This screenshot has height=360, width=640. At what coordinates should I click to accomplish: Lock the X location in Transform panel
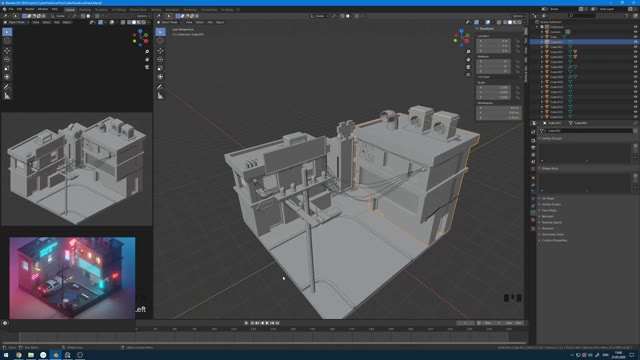coord(518,41)
